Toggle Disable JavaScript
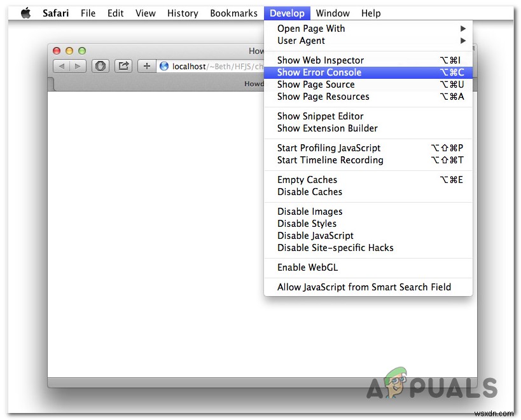521x420 pixels. (314, 236)
